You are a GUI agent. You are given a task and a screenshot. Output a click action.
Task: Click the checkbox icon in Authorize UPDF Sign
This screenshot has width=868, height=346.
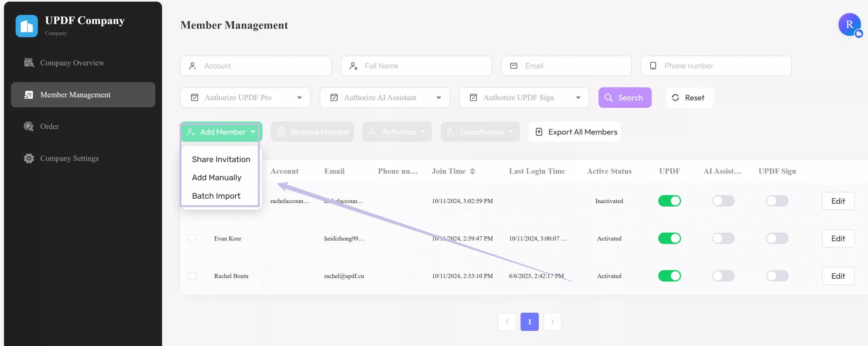coord(473,98)
